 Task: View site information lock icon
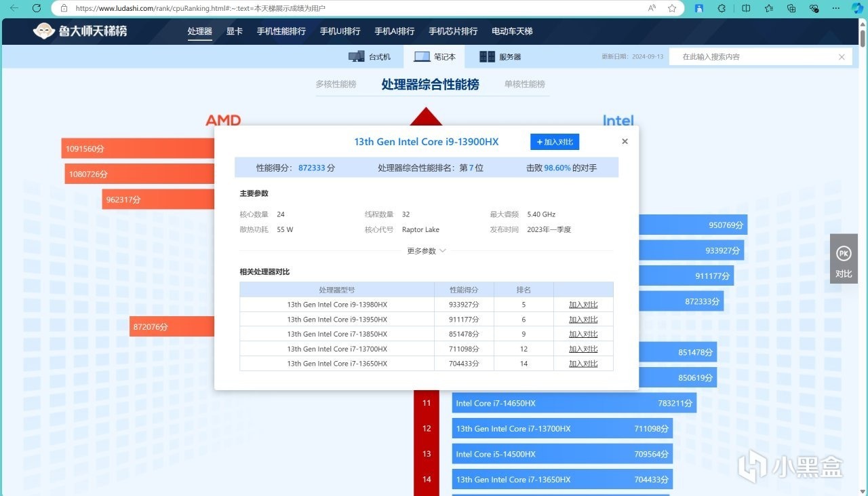point(64,8)
